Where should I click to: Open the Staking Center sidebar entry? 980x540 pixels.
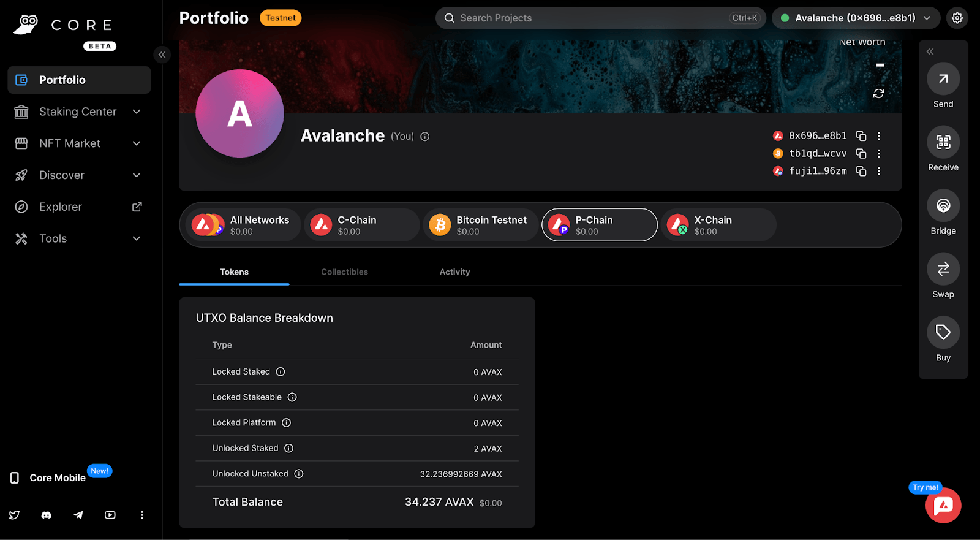click(x=78, y=112)
